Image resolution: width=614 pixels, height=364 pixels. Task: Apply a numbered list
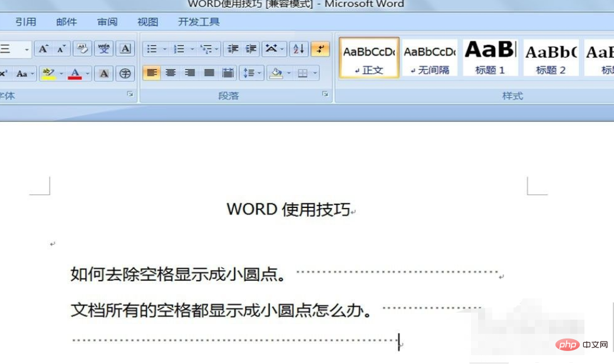point(179,49)
